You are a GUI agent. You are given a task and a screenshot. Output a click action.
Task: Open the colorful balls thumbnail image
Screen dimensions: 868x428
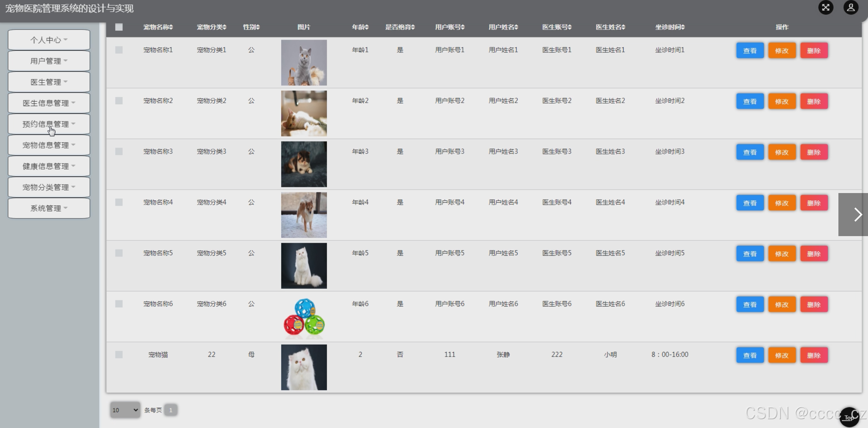point(304,316)
